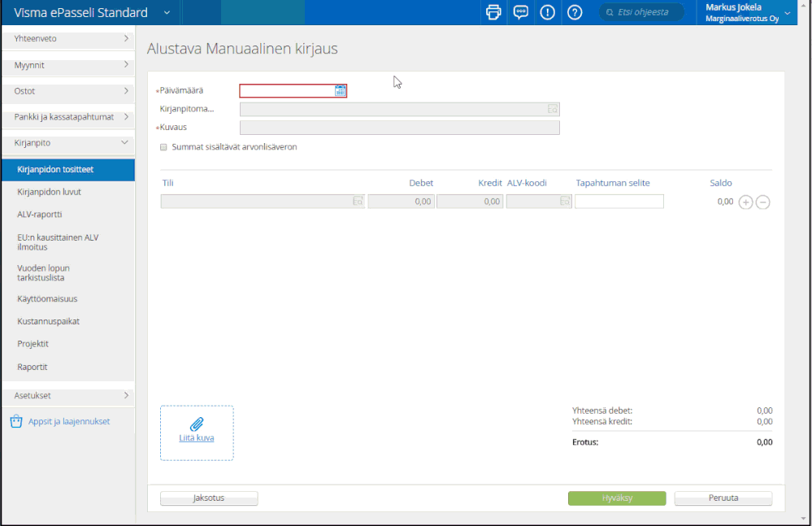Screen dimensions: 812x526
Task: Click the shopping bag Appsit icon
Action: [x=16, y=421]
